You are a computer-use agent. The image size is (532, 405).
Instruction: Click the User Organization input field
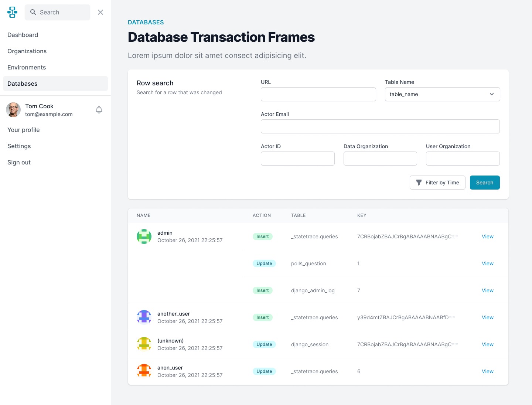click(463, 159)
